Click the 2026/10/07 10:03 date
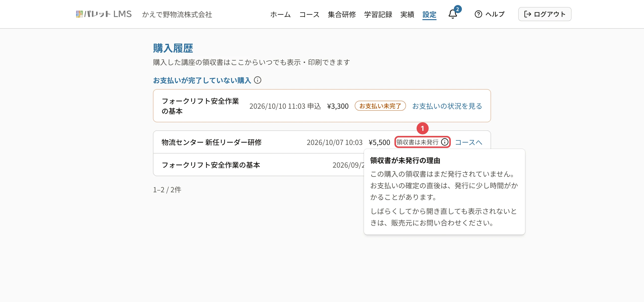This screenshot has height=302, width=644. coord(335,142)
